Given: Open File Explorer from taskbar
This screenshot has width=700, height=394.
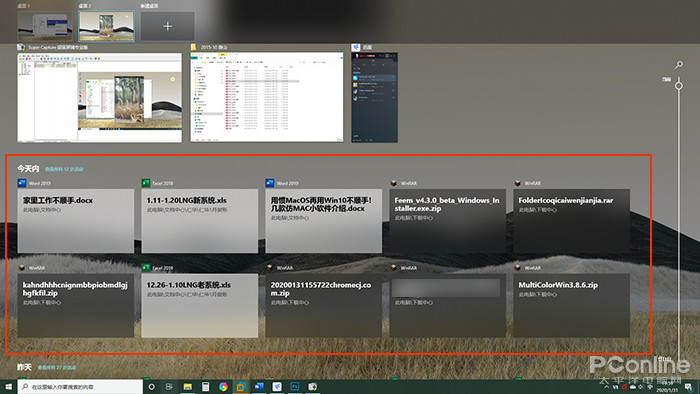Looking at the screenshot, I should tap(188, 387).
